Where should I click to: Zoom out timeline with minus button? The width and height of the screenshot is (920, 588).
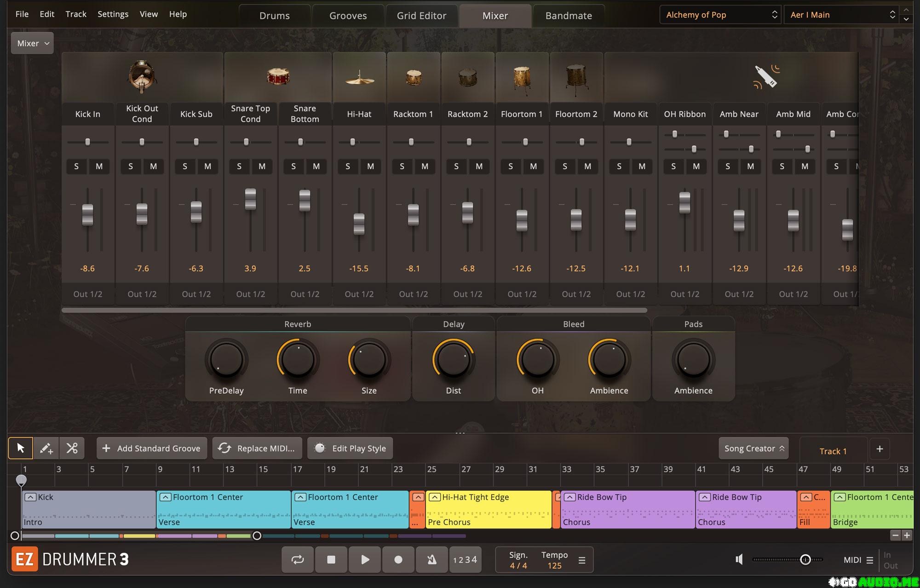[895, 535]
